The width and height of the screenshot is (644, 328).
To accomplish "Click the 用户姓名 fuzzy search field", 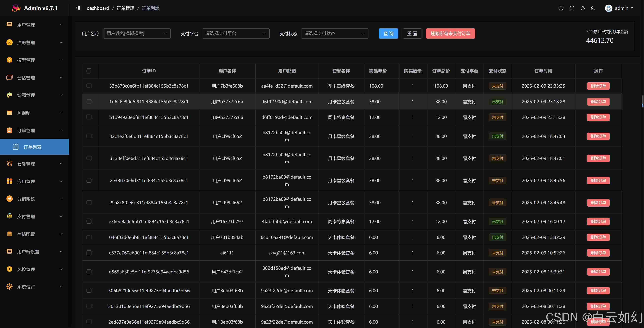I will [x=137, y=34].
